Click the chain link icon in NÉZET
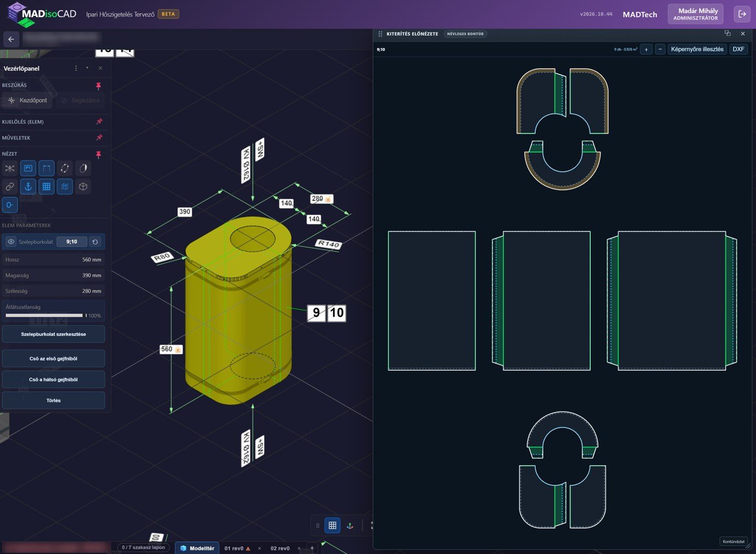Viewport: 756px width, 554px height. coord(10,186)
